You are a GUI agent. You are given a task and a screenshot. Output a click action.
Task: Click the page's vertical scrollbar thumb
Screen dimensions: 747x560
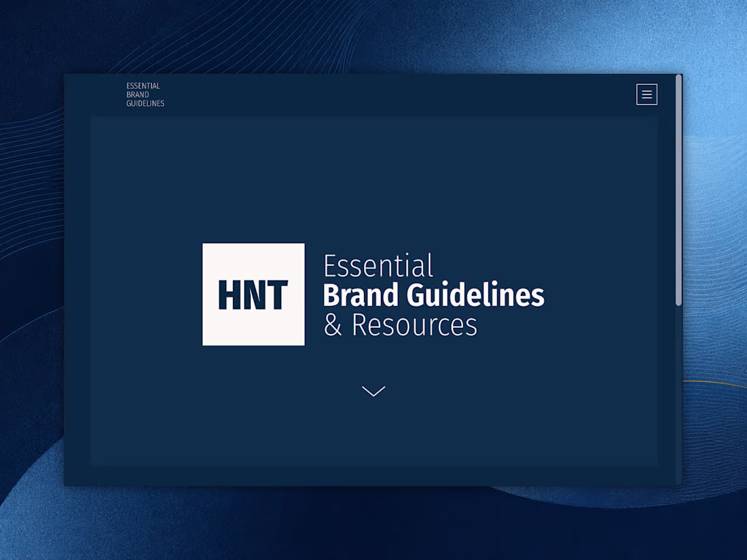coord(678,190)
